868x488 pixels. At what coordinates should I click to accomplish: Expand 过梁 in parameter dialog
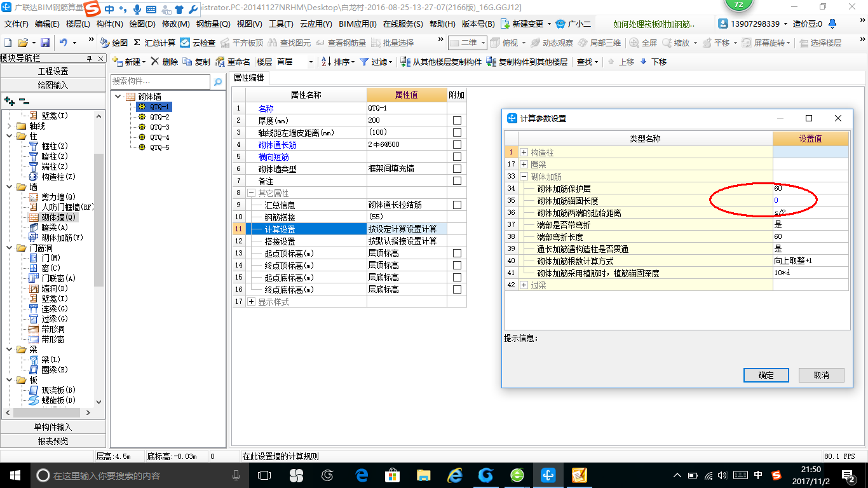pyautogui.click(x=524, y=285)
